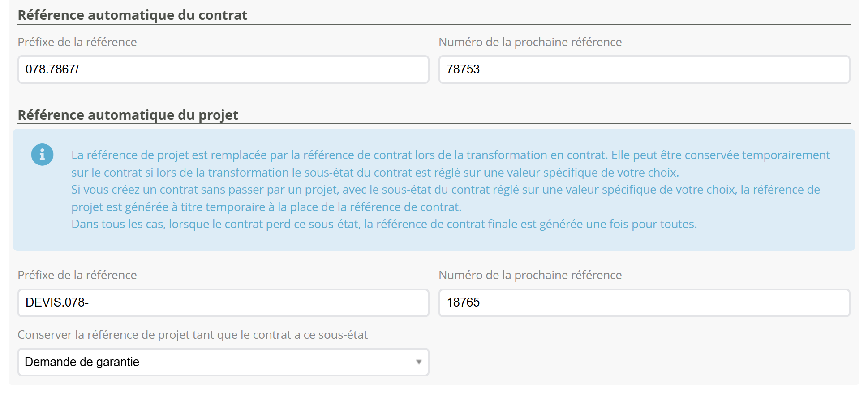
Task: Click the Référence automatique du contrat heading
Action: coord(133,15)
